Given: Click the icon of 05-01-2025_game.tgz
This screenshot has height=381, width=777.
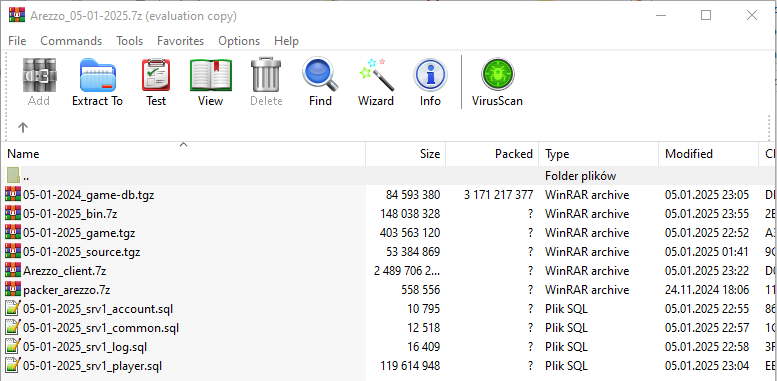Looking at the screenshot, I should (x=13, y=232).
